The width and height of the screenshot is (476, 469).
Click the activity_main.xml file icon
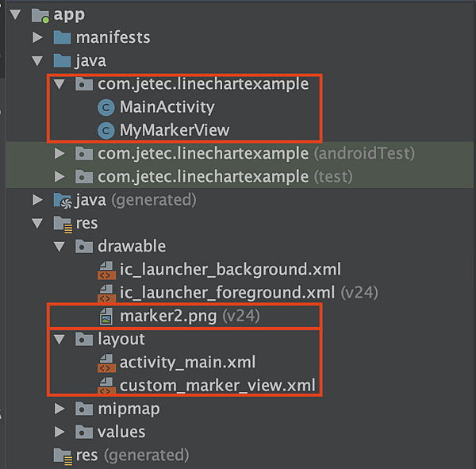point(106,363)
